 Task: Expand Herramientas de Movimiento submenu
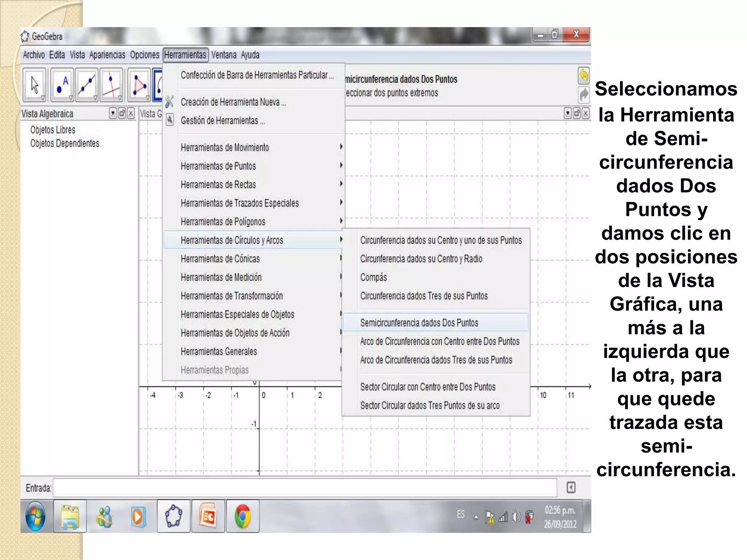341,147
